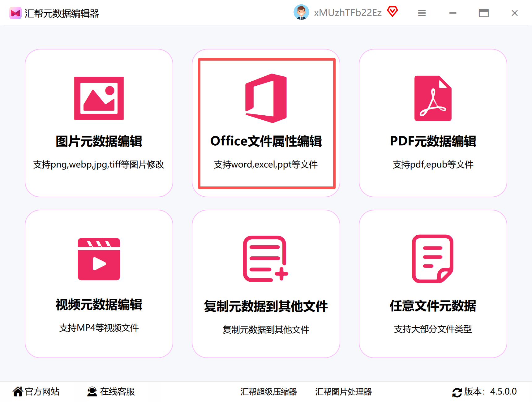Click the copy metadata document-plus icon
The height and width of the screenshot is (402, 532).
pos(266,259)
